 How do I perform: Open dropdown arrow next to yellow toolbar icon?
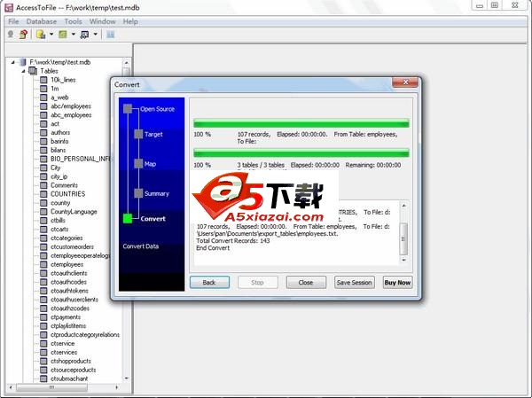click(50, 35)
